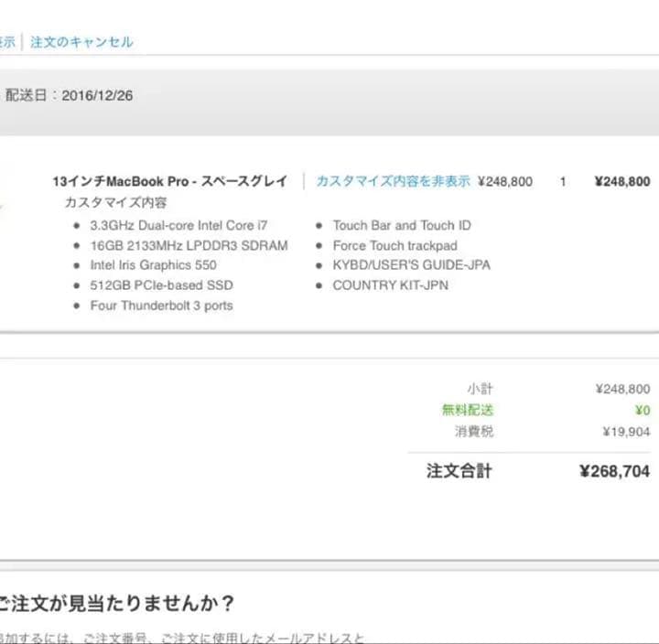Click the 小計 label

coord(480,389)
